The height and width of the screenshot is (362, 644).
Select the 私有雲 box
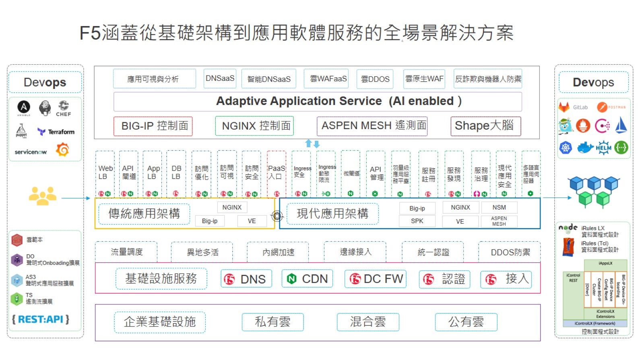coord(272,322)
